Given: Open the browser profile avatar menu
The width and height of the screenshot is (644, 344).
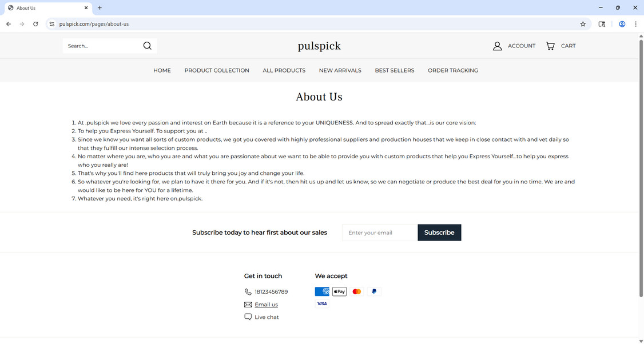Looking at the screenshot, I should point(622,24).
